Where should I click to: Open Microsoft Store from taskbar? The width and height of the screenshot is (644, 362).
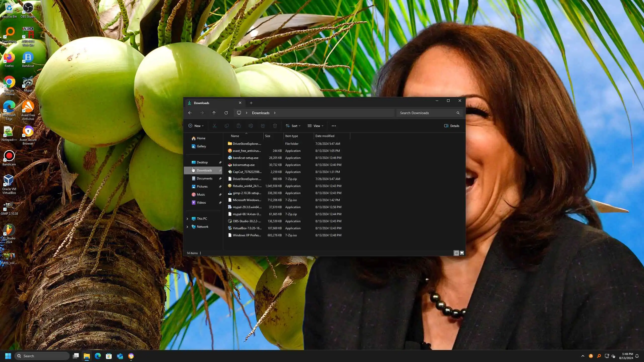[x=109, y=356]
